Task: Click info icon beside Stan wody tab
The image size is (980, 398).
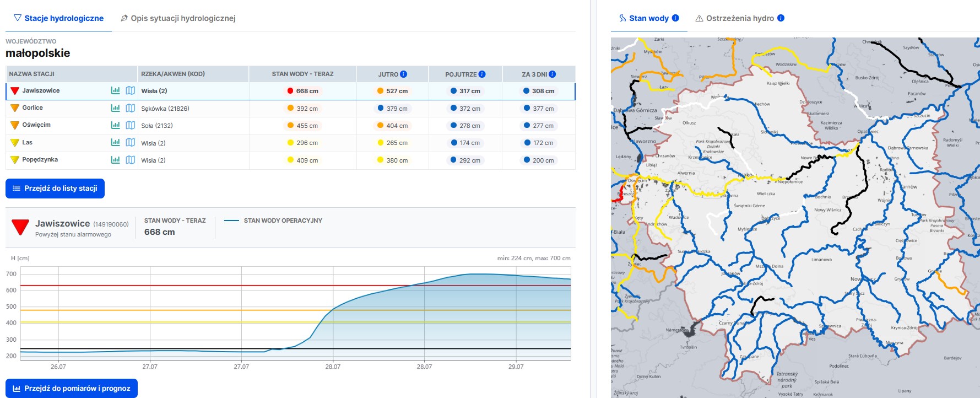Action: (675, 18)
